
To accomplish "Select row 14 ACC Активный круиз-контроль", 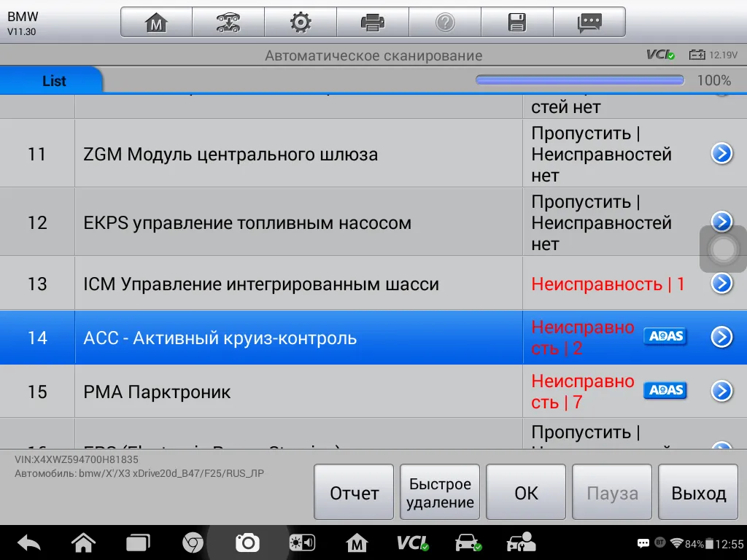I will click(373, 338).
